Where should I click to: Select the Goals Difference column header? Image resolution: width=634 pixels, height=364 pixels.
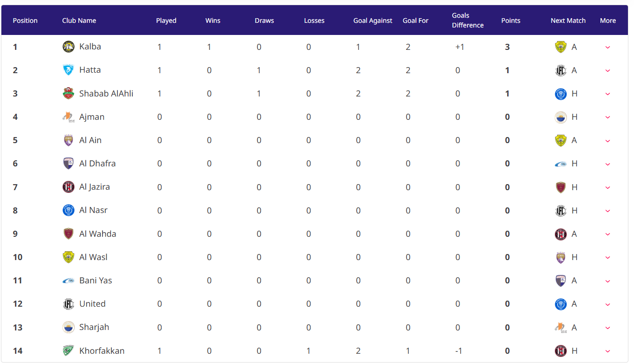(468, 21)
